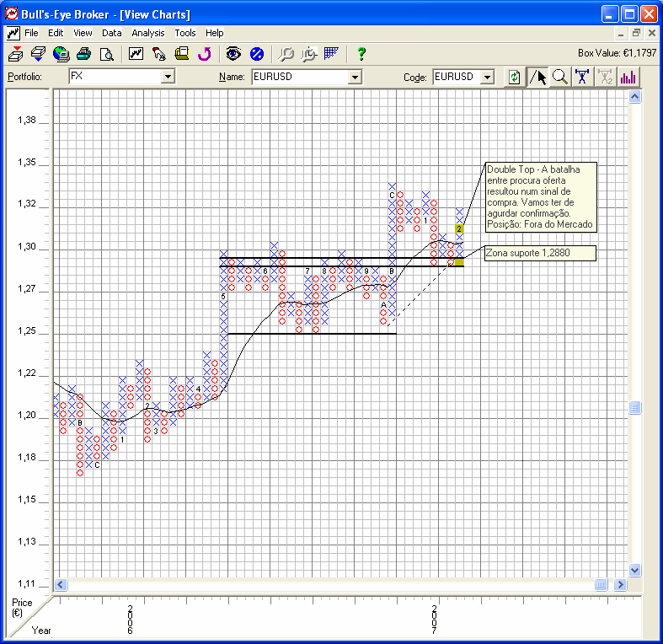Click the eye view icon
Image resolution: width=663 pixels, height=644 pixels.
tap(233, 54)
